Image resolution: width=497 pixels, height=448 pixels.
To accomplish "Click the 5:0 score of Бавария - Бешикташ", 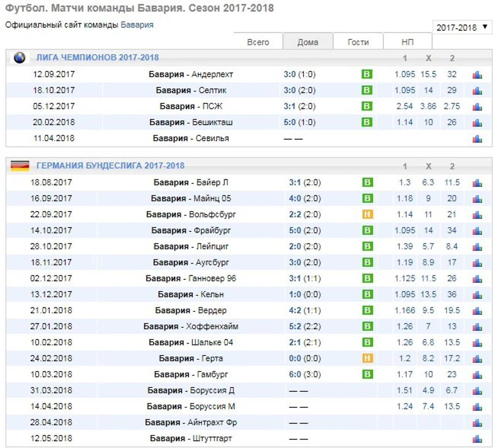I will pyautogui.click(x=289, y=122).
